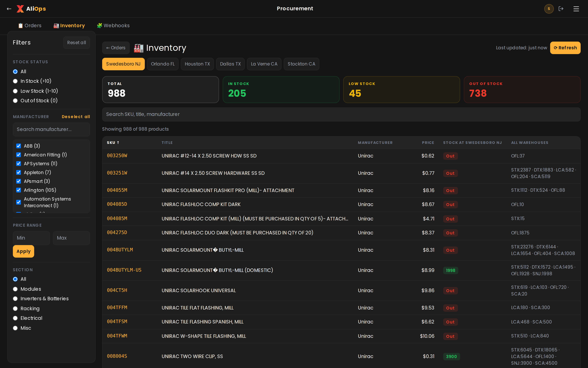588x368 pixels.
Task: Switch to the Webhooks tab
Action: tap(113, 26)
